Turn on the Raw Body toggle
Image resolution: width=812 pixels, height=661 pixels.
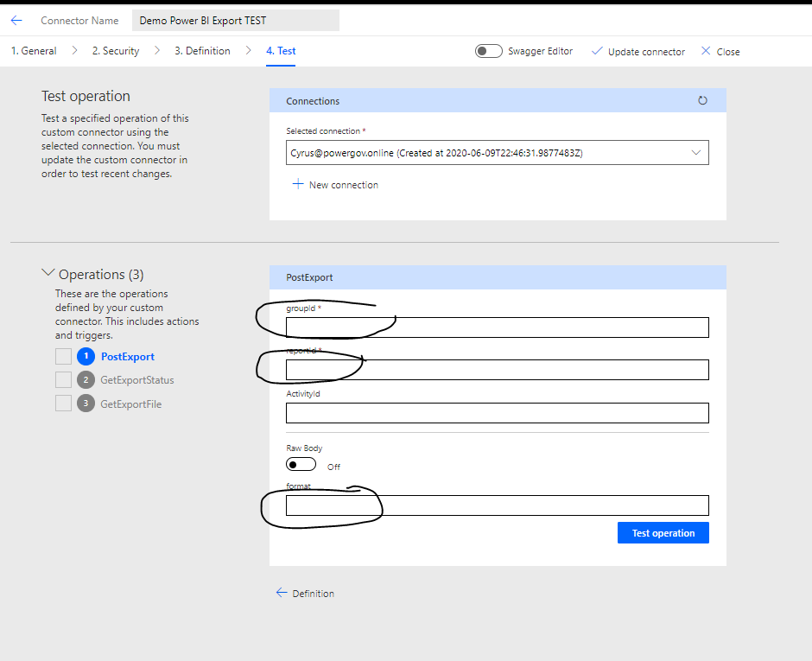pos(301,465)
